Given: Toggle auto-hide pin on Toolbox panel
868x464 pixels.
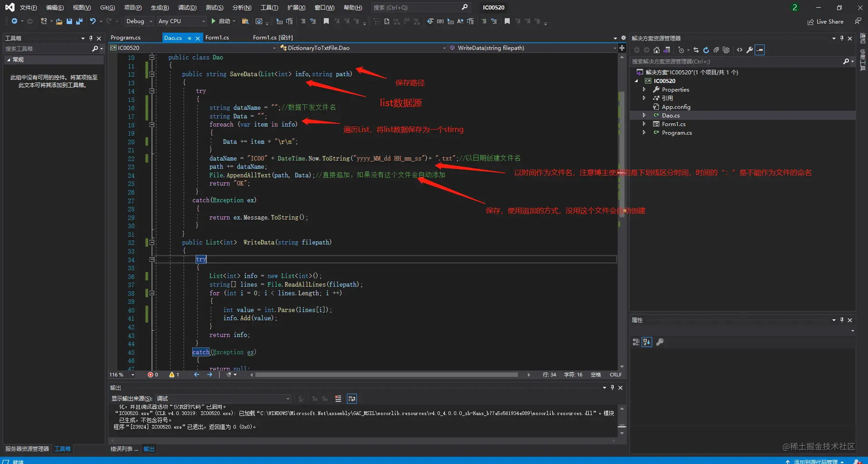Looking at the screenshot, I should point(91,38).
